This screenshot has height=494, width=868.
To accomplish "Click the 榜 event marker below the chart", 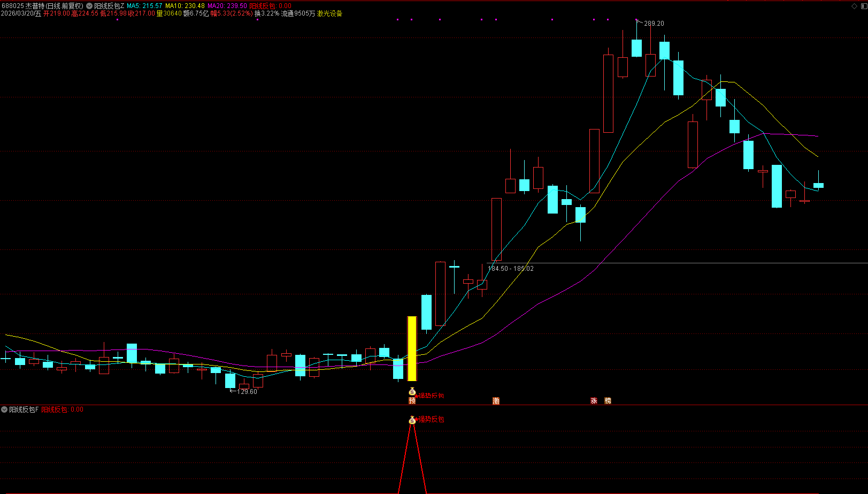I will coord(608,401).
